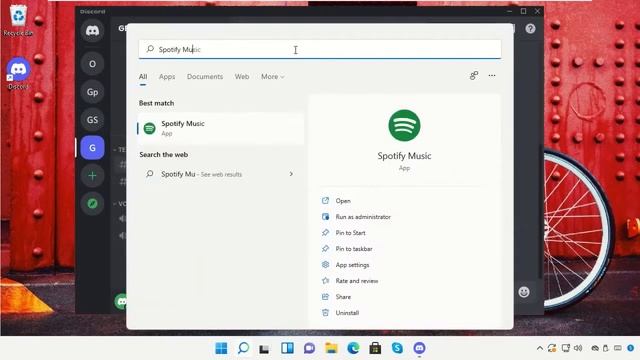Screen dimensions: 640x360
Task: Switch to the All search tab
Action: click(143, 77)
